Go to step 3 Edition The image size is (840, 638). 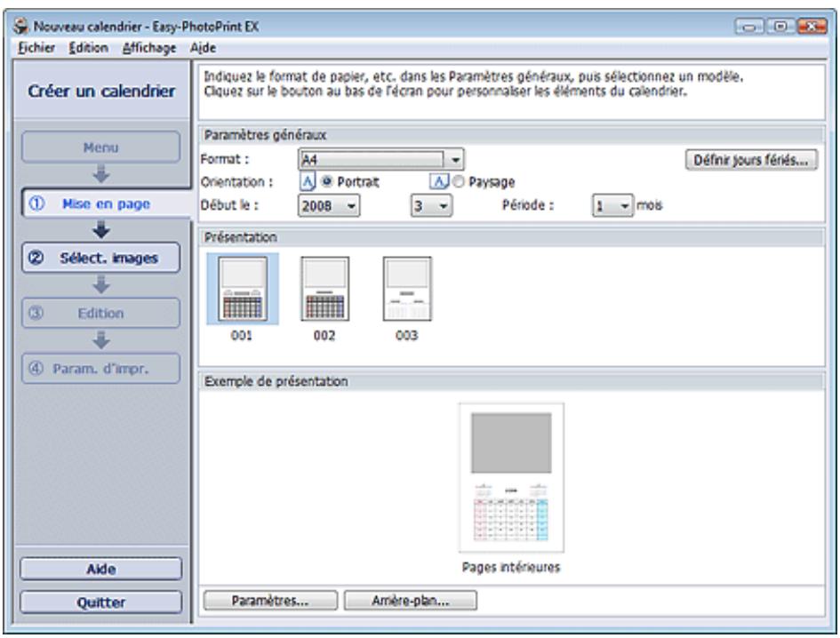(100, 313)
